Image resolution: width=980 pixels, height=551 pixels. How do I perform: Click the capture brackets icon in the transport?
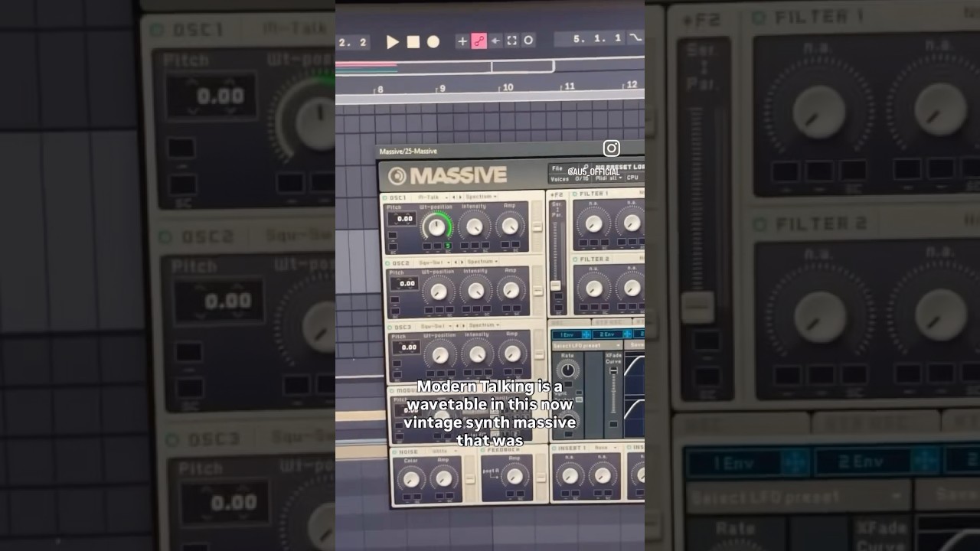[512, 41]
